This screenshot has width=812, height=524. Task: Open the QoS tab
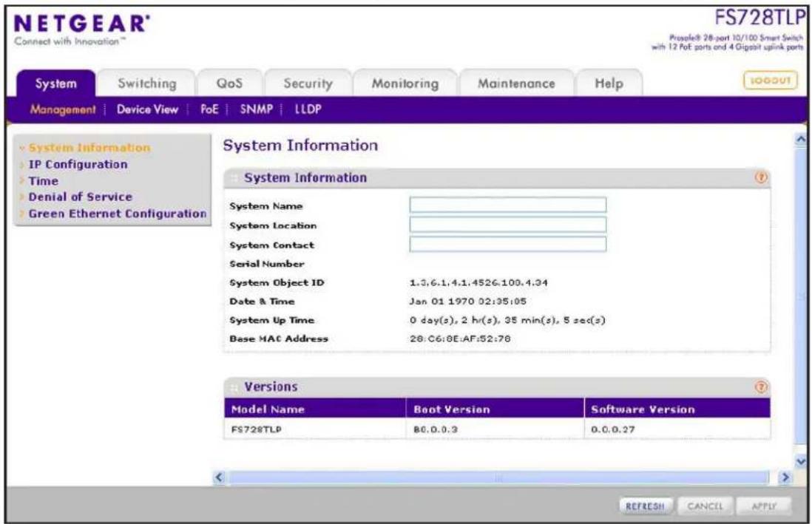pyautogui.click(x=229, y=84)
